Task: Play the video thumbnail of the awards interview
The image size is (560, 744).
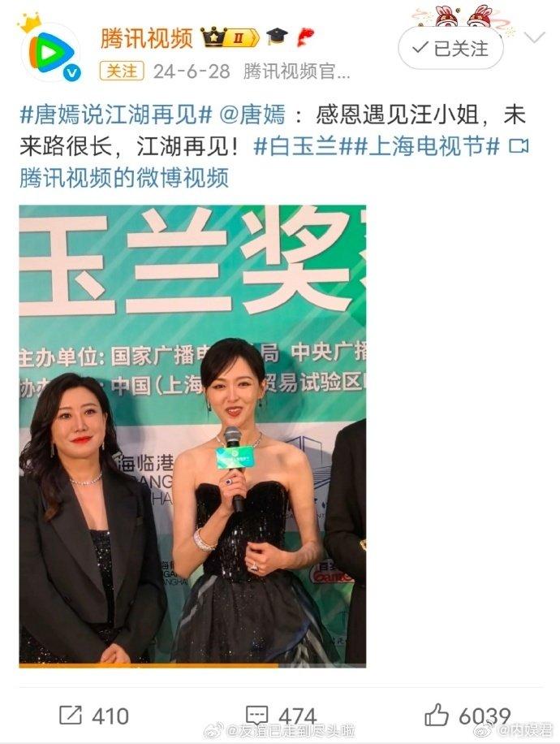Action: click(x=192, y=435)
